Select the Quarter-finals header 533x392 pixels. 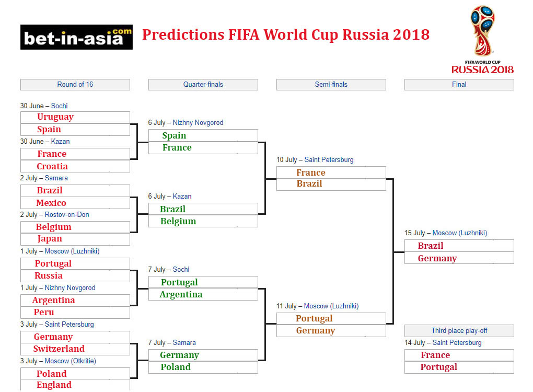click(203, 84)
